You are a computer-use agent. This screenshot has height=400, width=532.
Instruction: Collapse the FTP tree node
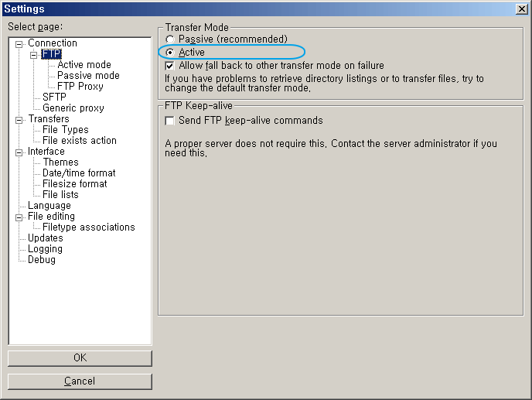[33, 55]
